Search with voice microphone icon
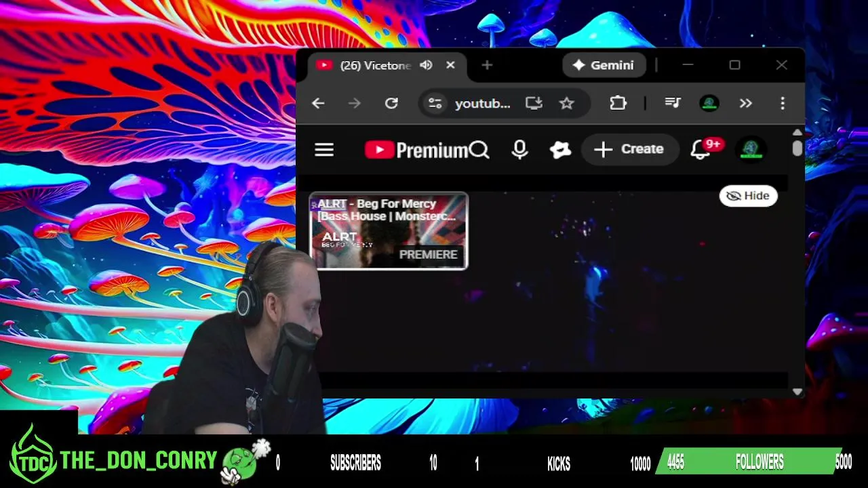This screenshot has width=868, height=488. tap(519, 150)
